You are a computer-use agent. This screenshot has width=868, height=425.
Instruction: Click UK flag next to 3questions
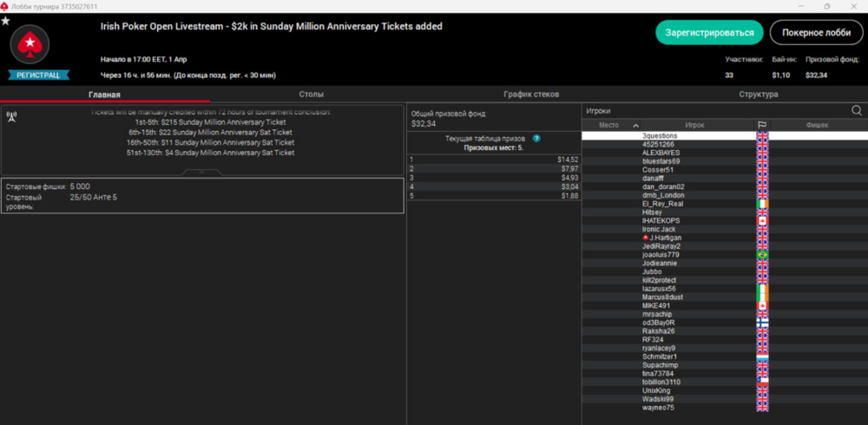(762, 135)
